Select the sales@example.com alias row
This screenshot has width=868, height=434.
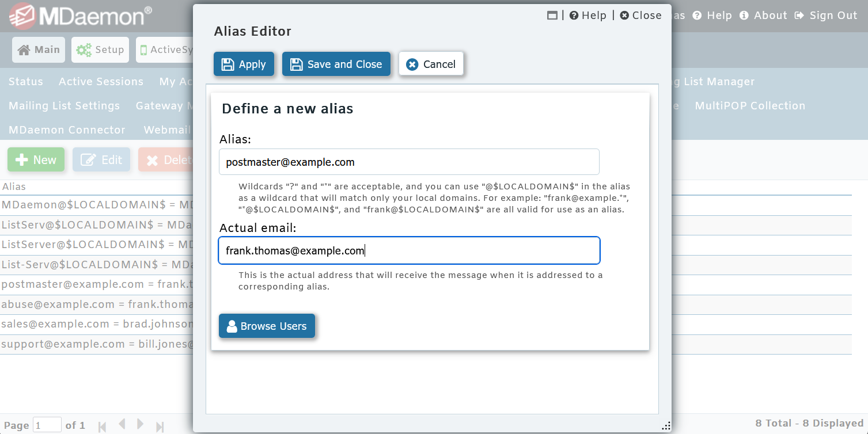click(x=97, y=324)
